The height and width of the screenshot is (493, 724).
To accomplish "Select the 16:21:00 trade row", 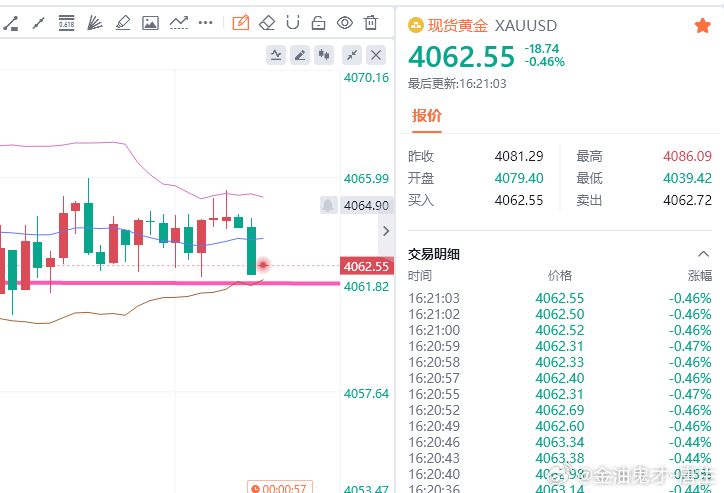I will [560, 331].
